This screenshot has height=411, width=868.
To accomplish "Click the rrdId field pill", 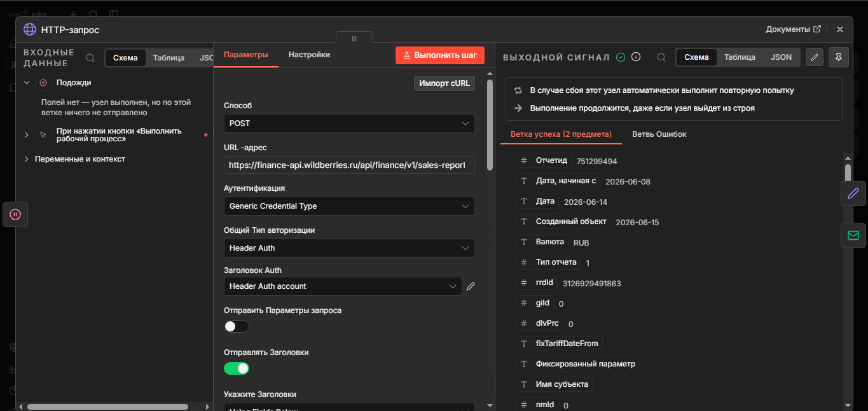I will click(537, 283).
